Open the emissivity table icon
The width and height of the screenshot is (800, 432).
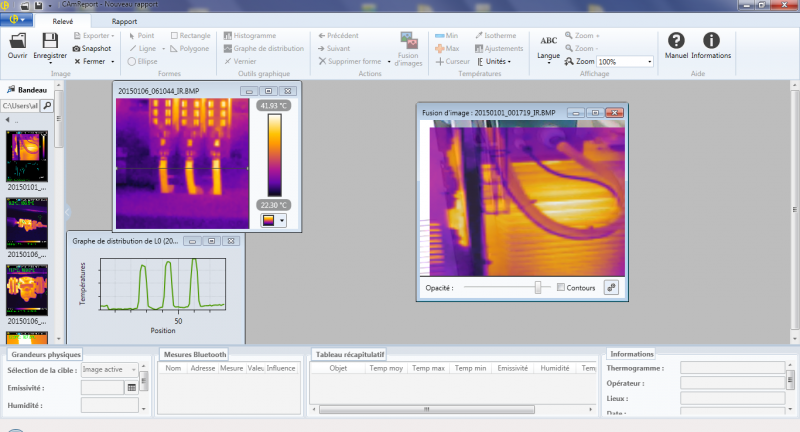[x=131, y=387]
